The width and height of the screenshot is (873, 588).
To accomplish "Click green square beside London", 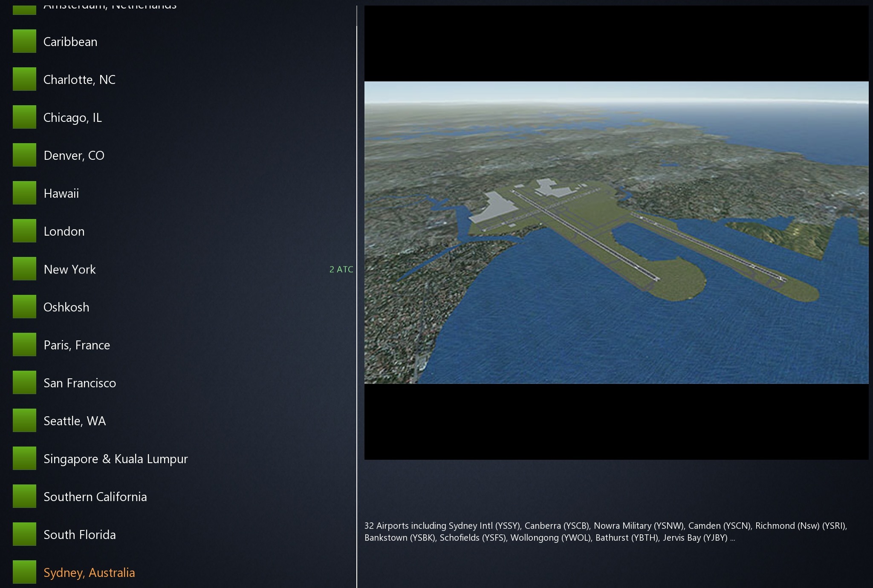I will (24, 231).
